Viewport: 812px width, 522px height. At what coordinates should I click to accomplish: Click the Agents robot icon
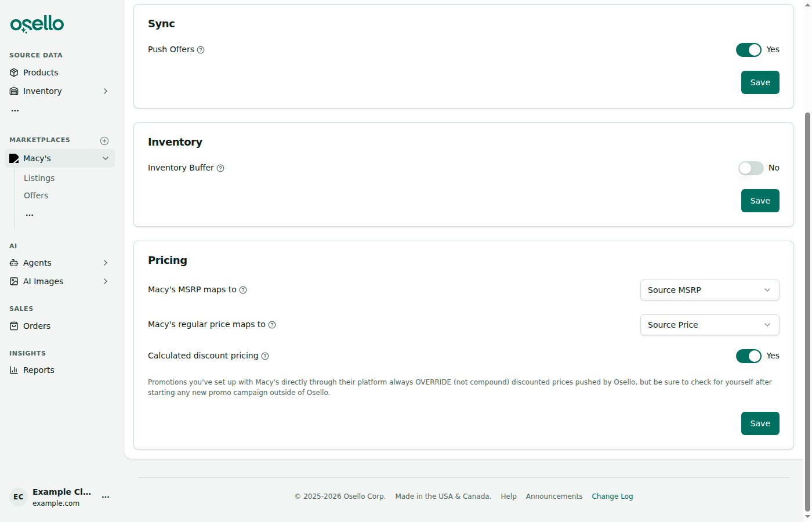tap(14, 263)
